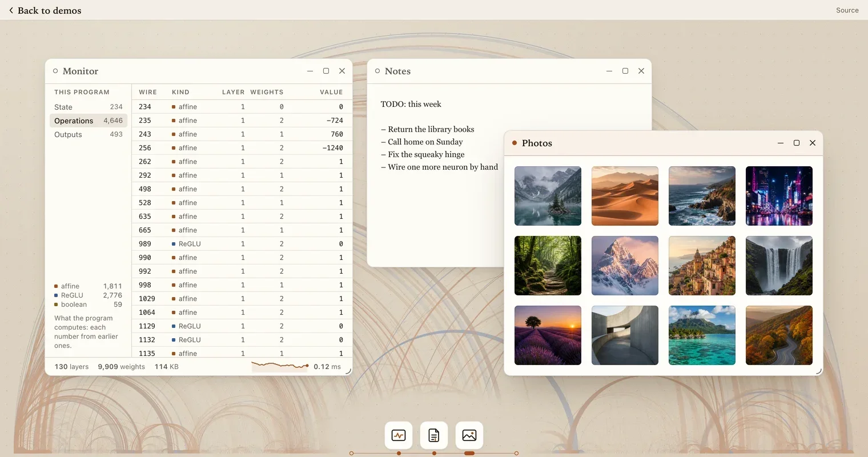Click the value -1240 in the table
This screenshot has width=868, height=457.
pyautogui.click(x=332, y=148)
